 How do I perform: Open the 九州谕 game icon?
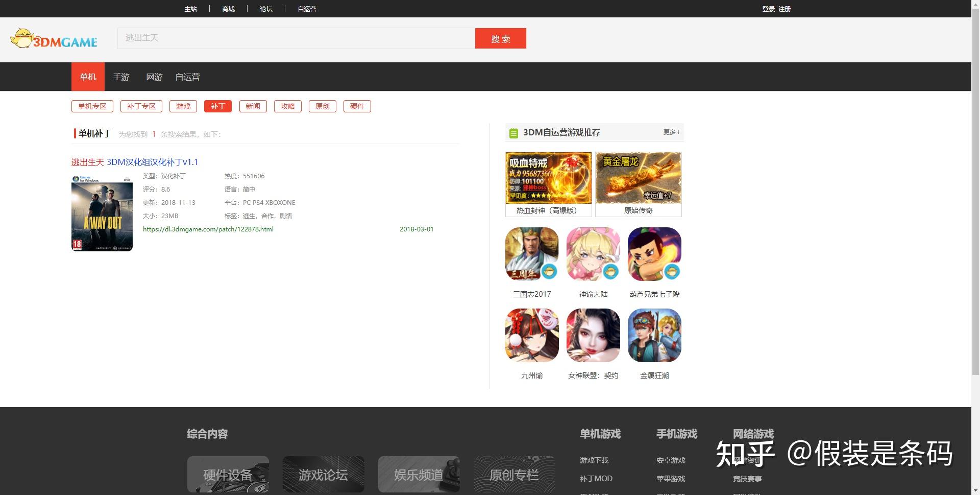pyautogui.click(x=532, y=335)
